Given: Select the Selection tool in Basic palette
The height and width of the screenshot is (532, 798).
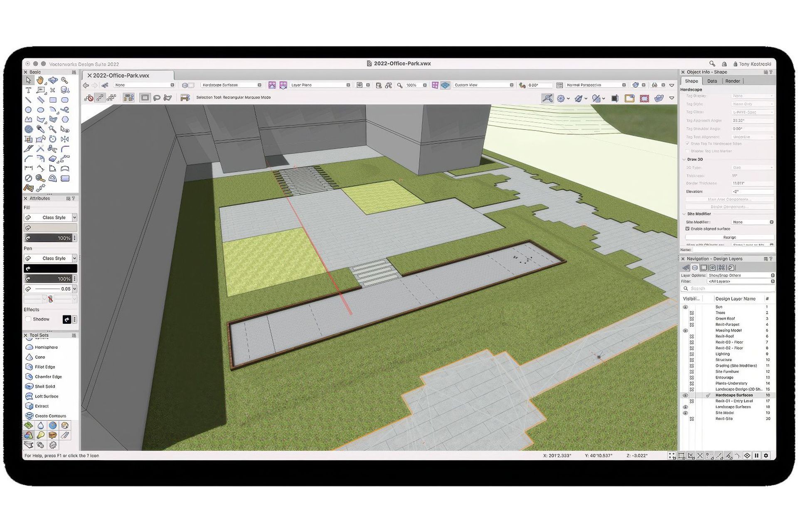Looking at the screenshot, I should (28, 80).
